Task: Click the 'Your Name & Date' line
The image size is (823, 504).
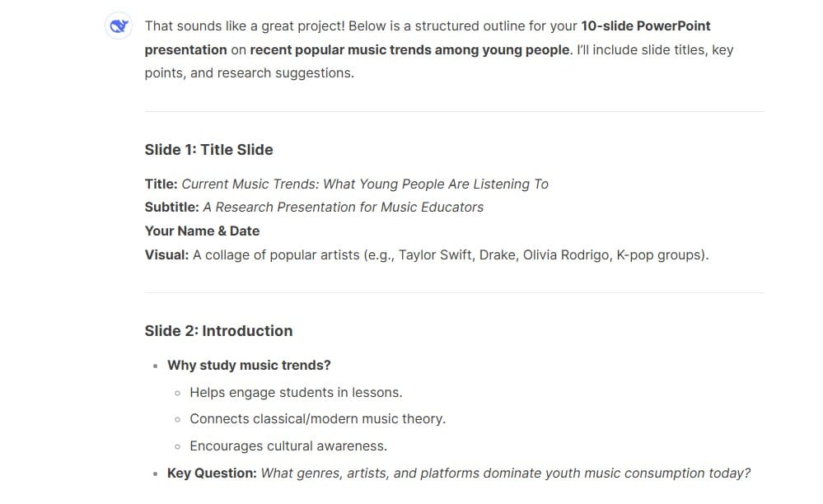Action: pos(202,231)
